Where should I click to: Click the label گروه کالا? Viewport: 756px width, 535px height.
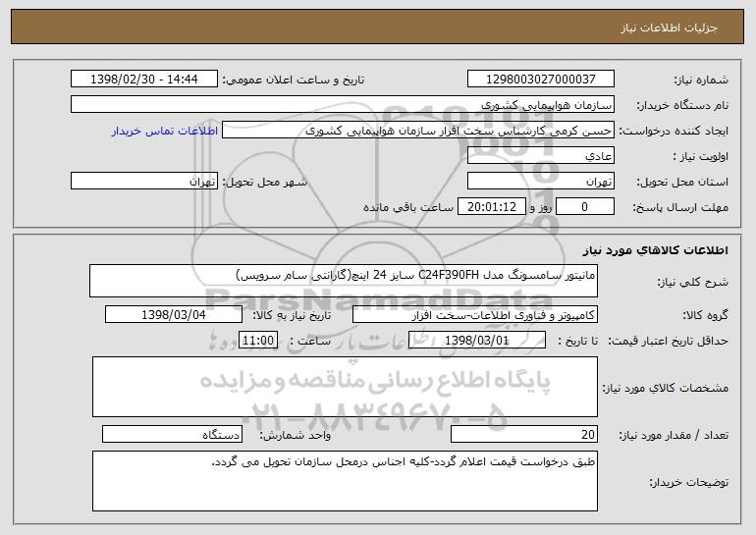tap(705, 315)
